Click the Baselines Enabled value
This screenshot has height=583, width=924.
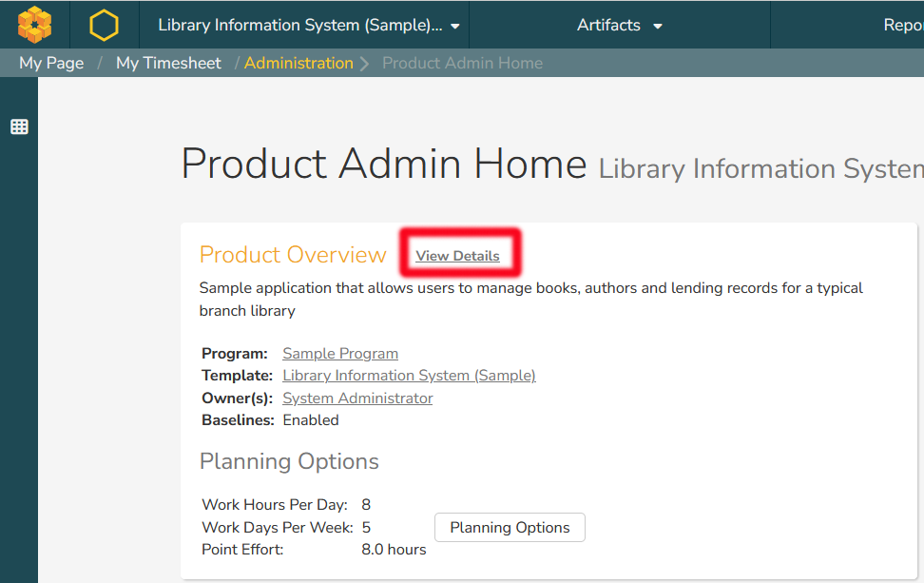[311, 420]
